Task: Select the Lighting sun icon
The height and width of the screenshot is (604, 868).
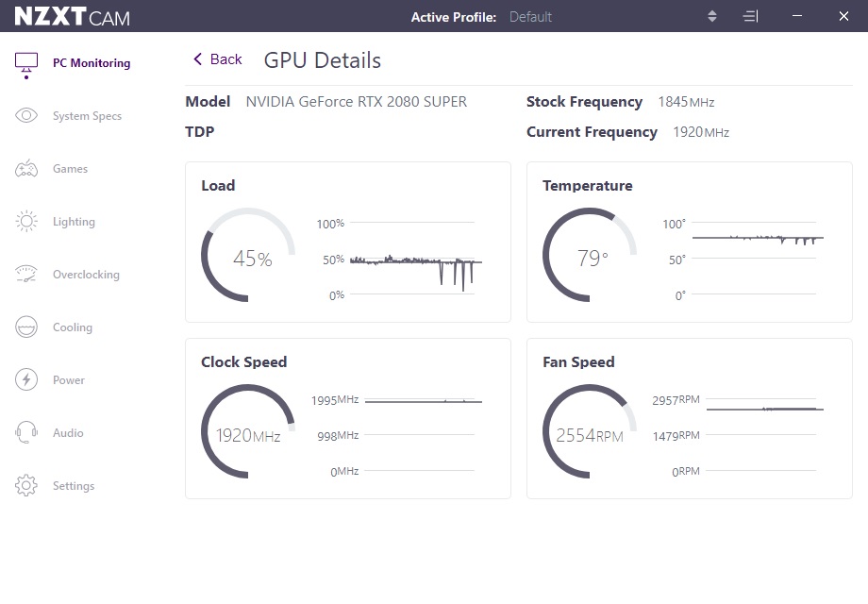Action: point(26,222)
